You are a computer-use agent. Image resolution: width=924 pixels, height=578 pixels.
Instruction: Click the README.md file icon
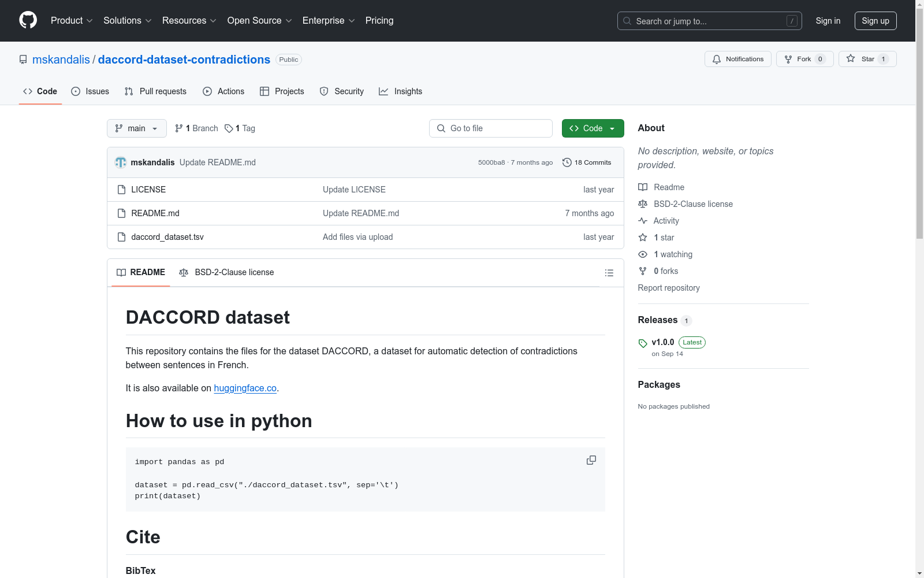[121, 213]
